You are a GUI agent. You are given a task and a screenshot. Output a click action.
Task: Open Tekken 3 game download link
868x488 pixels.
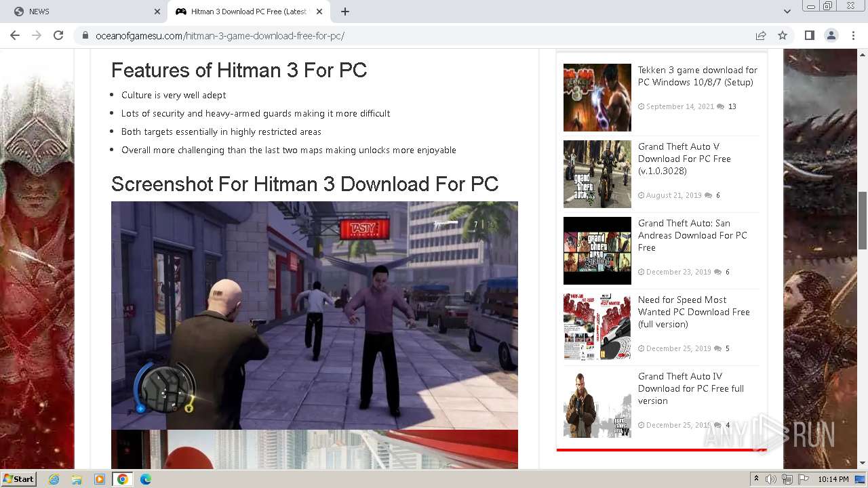pyautogui.click(x=697, y=76)
